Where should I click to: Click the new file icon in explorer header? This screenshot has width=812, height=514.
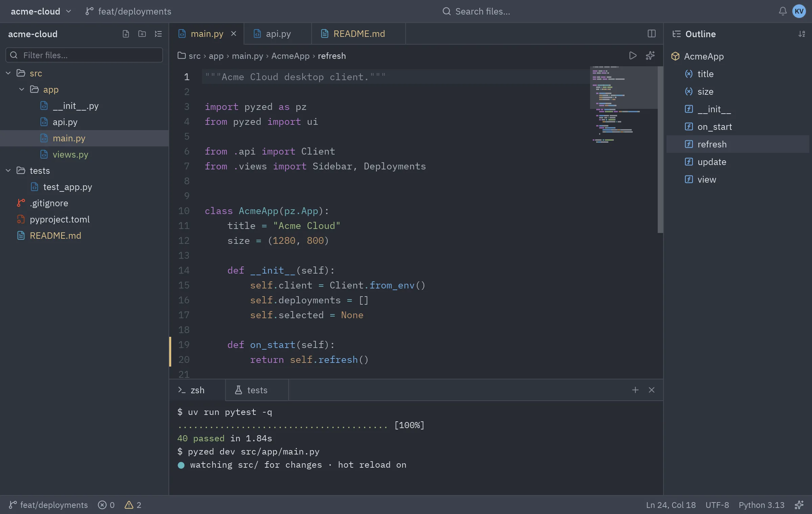pos(126,34)
